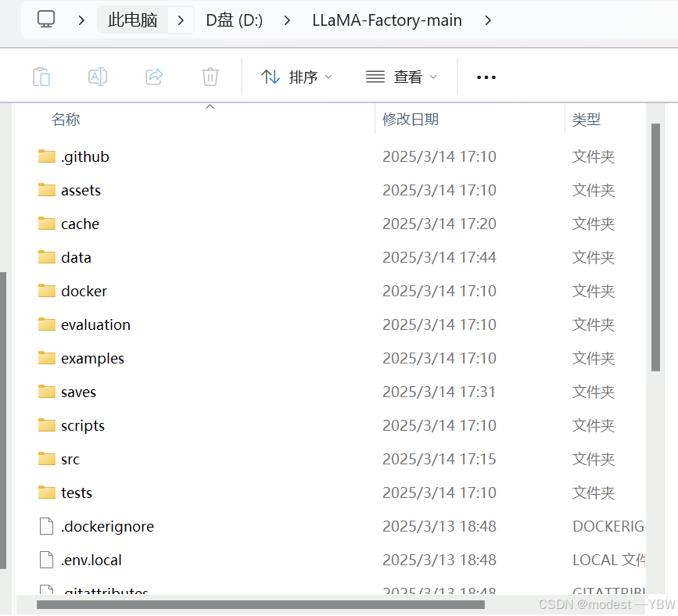
Task: Expand chevron after computer icon in address bar
Action: (81, 20)
